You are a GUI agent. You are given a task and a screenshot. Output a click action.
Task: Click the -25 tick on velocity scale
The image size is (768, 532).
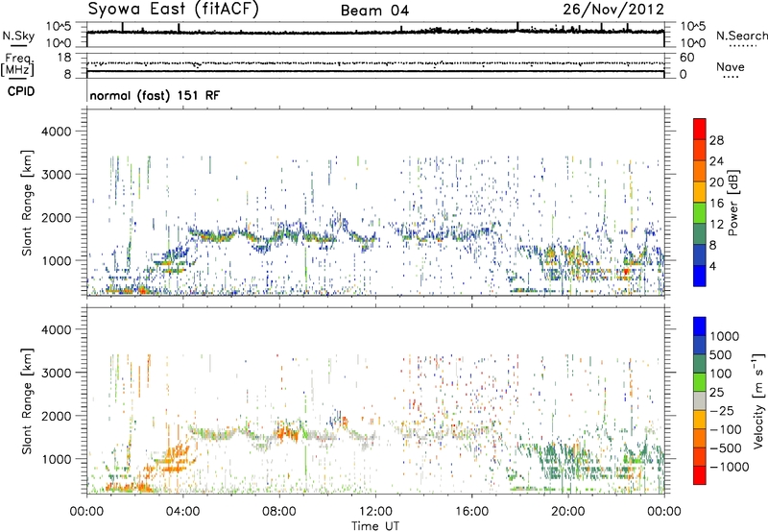pos(722,410)
